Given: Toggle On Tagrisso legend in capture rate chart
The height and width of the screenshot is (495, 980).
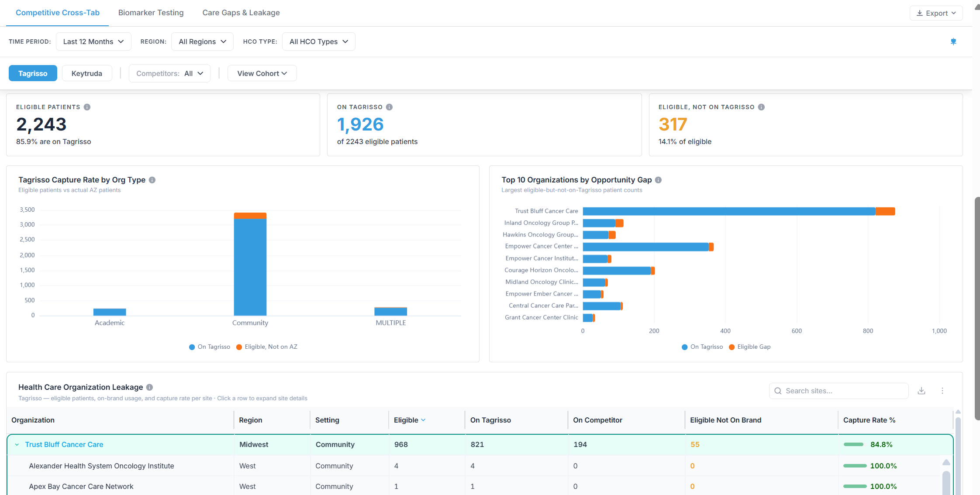Looking at the screenshot, I should [210, 347].
